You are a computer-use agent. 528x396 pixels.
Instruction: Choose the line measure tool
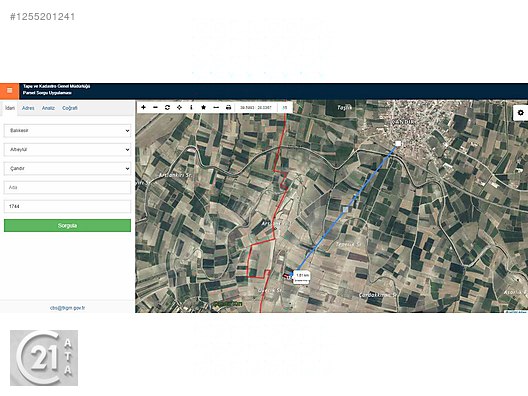coord(216,107)
